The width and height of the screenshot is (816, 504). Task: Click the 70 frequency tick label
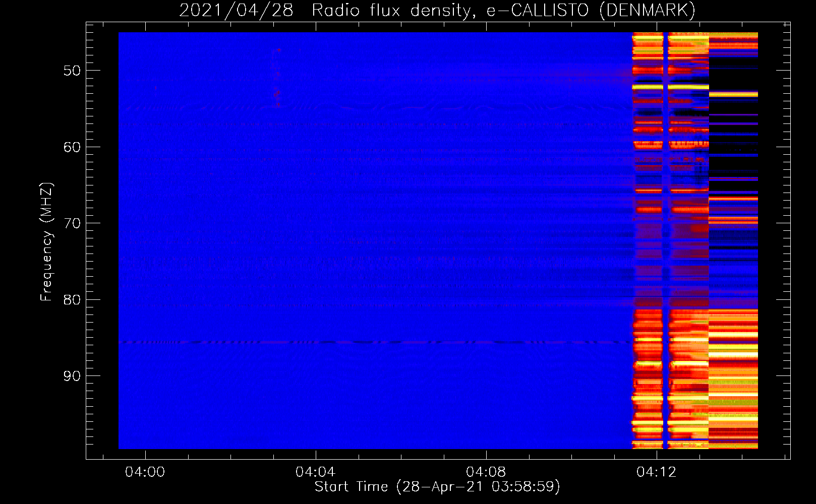72,223
